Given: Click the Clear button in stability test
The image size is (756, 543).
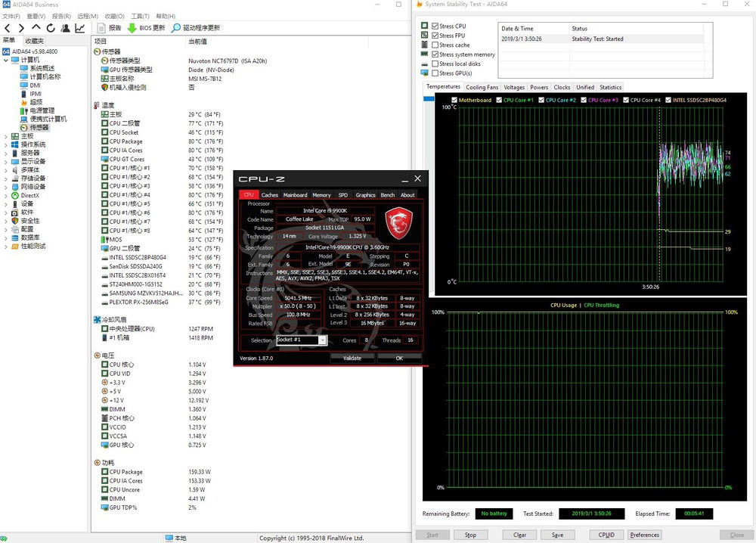Looking at the screenshot, I should point(519,535).
